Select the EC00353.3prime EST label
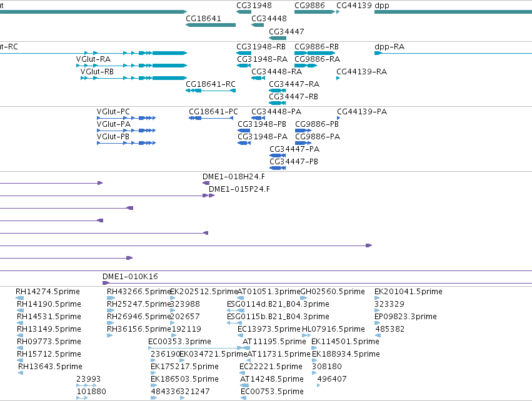The height and width of the screenshot is (401, 532). [x=179, y=342]
